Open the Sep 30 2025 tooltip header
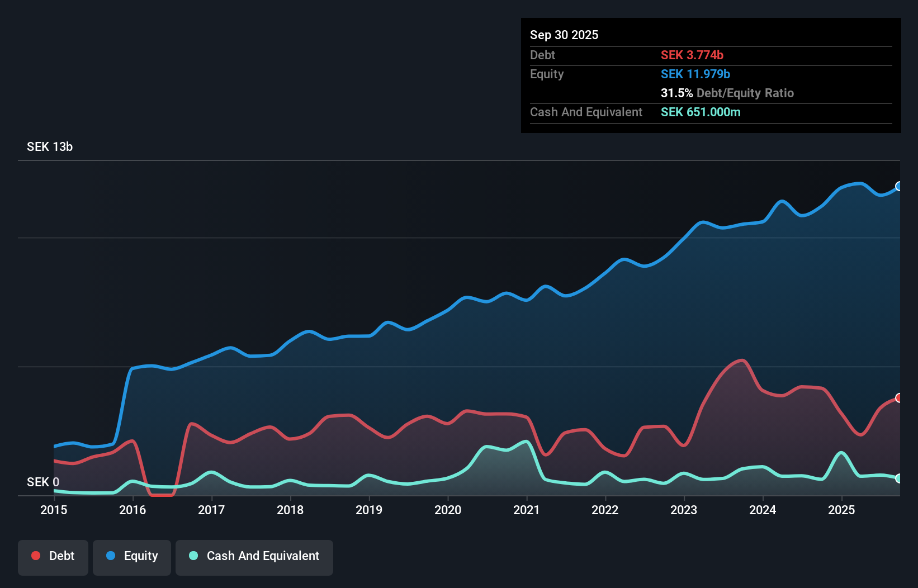The width and height of the screenshot is (918, 588). [x=564, y=35]
